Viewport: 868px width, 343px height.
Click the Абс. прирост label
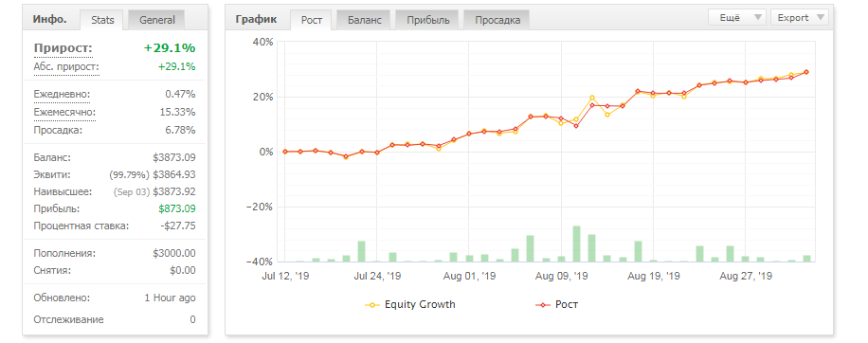66,67
